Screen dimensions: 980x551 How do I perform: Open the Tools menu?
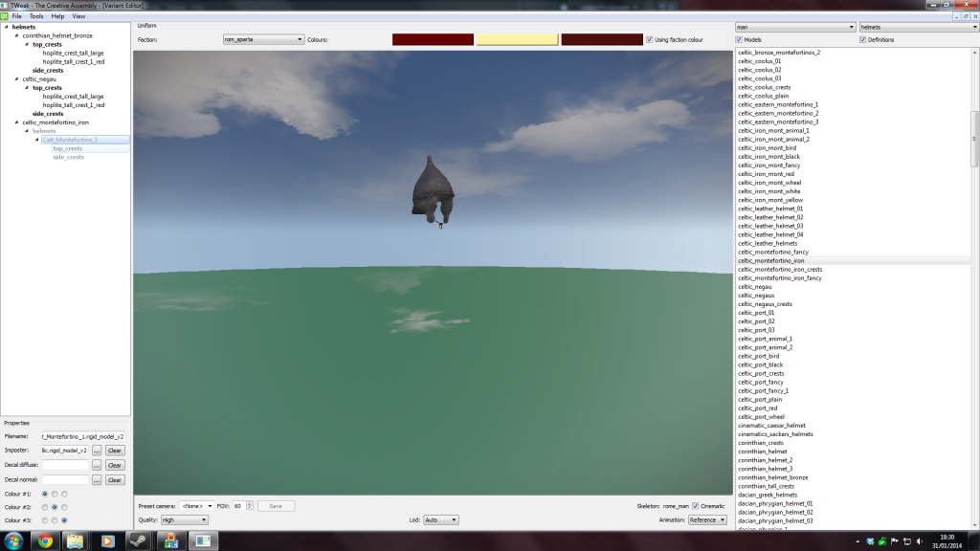point(36,16)
